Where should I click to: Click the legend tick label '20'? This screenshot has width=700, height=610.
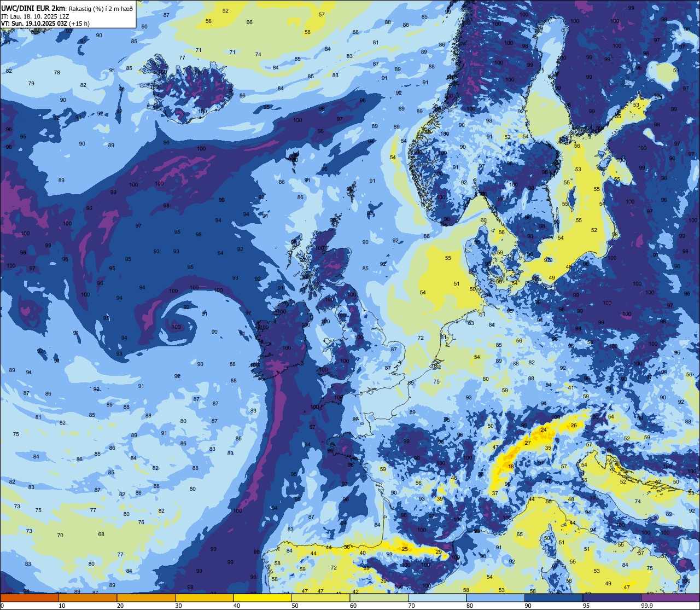120,606
